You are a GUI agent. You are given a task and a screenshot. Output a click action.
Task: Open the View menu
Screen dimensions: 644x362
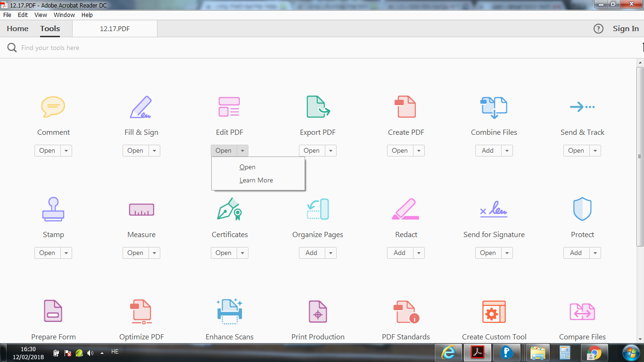[x=41, y=15]
